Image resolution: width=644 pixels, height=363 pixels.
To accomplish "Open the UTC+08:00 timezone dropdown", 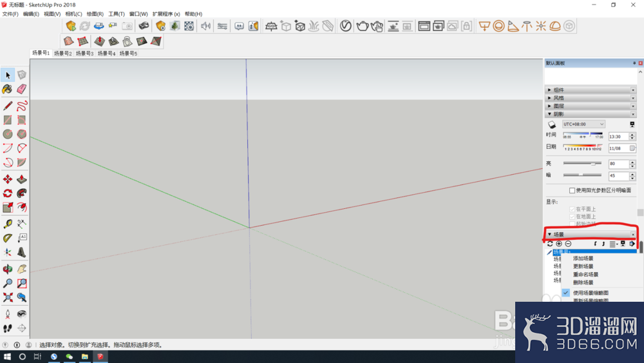I will coord(583,124).
